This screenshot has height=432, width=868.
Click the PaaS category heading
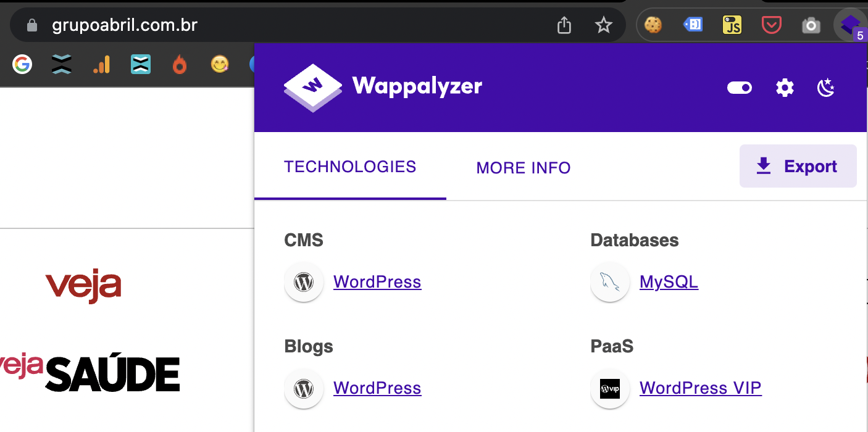tap(612, 346)
